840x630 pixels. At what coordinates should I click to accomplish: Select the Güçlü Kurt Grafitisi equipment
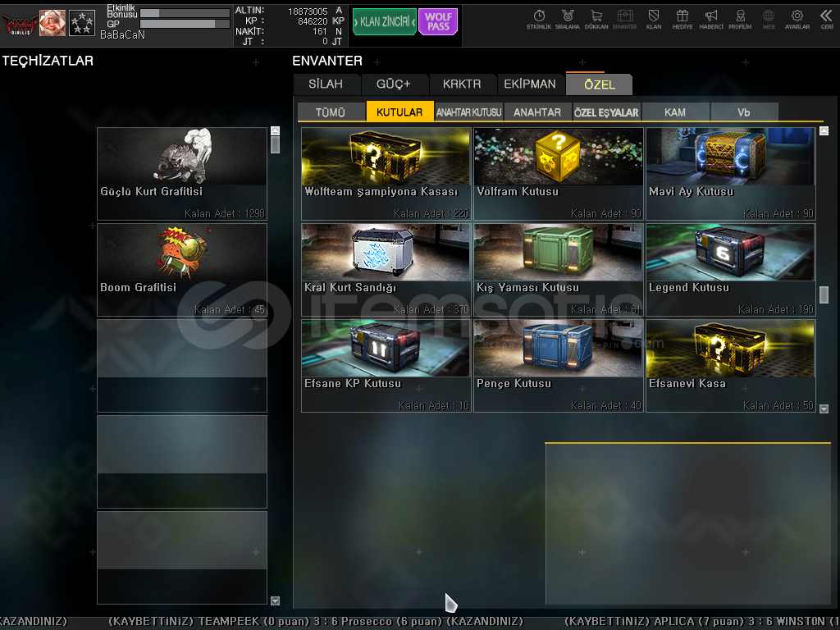click(x=181, y=174)
